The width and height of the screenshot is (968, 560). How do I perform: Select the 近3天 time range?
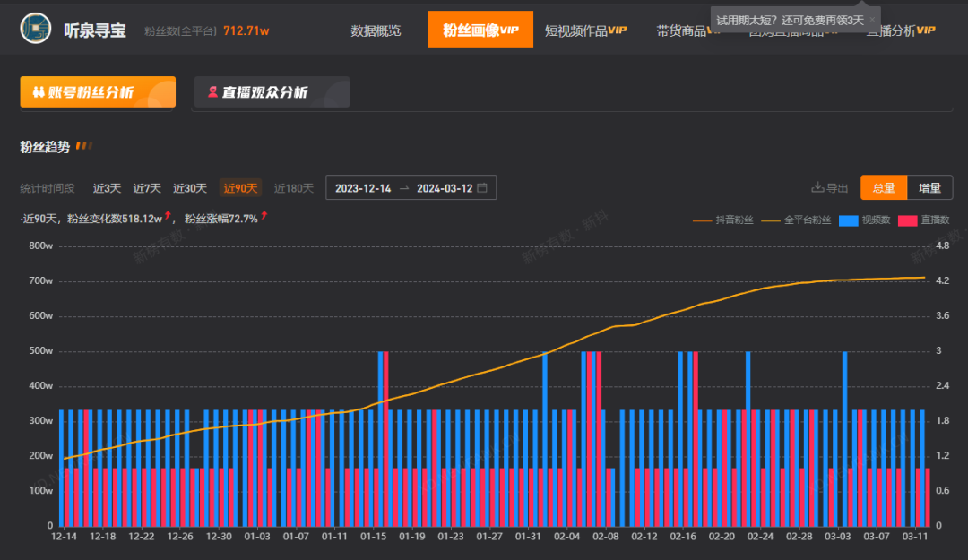(107, 188)
